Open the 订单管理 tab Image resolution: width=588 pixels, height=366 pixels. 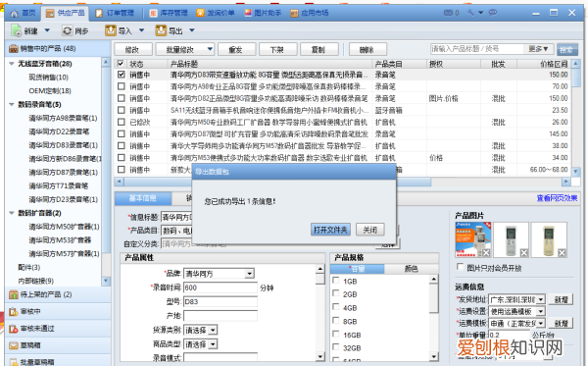[x=115, y=13]
